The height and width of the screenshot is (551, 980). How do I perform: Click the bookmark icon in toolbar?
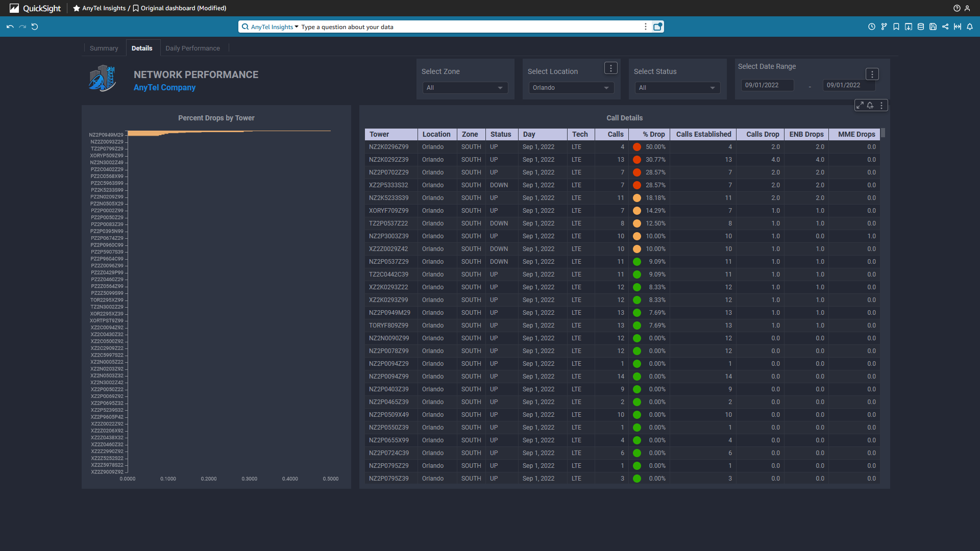point(896,27)
